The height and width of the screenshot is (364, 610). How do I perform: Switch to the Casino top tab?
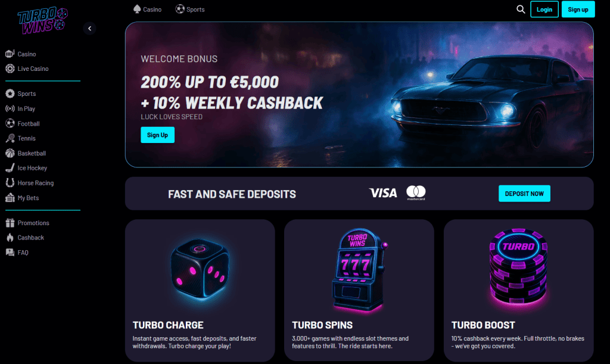point(148,10)
